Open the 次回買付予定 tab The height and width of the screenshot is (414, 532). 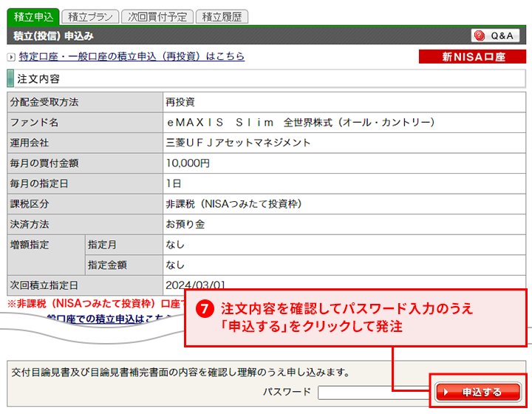pyautogui.click(x=157, y=17)
